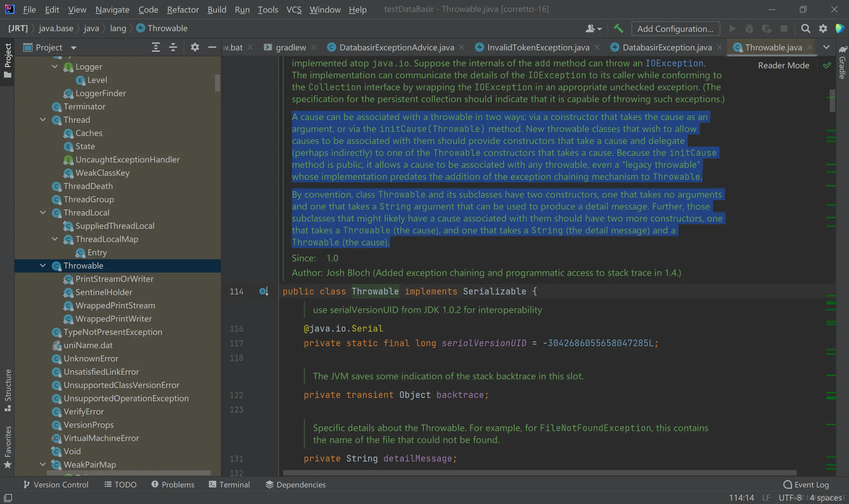Click Collapse All icon in Project panel
The image size is (849, 504).
coord(173,47)
